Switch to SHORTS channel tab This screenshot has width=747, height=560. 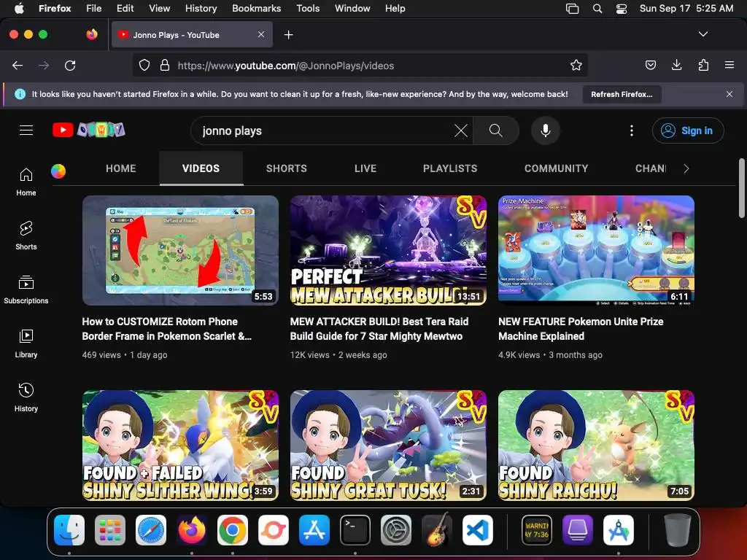click(287, 168)
